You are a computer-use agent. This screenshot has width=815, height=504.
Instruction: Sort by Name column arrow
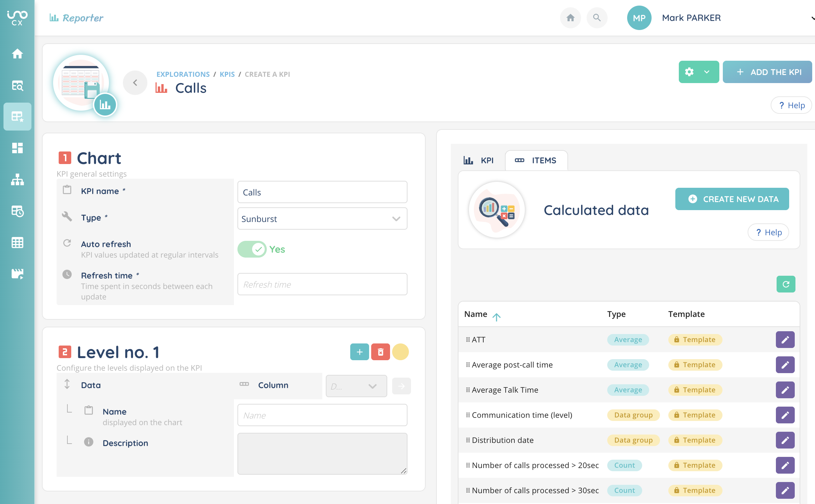(x=496, y=316)
